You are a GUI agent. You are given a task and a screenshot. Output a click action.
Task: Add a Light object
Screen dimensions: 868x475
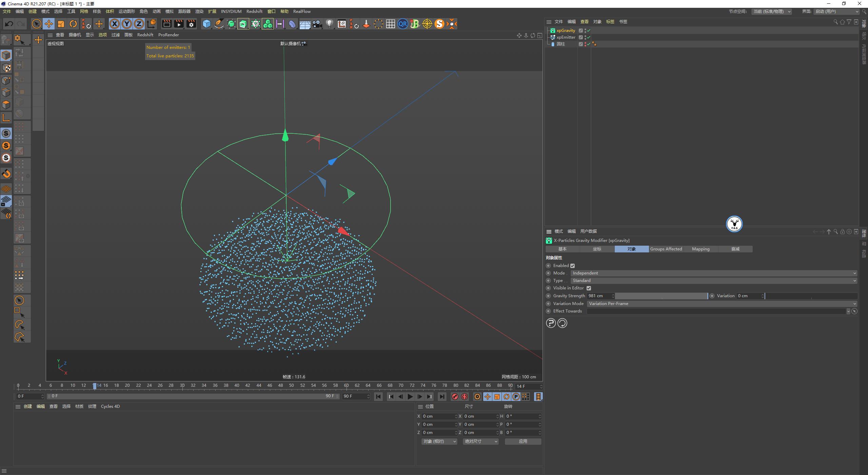(329, 24)
